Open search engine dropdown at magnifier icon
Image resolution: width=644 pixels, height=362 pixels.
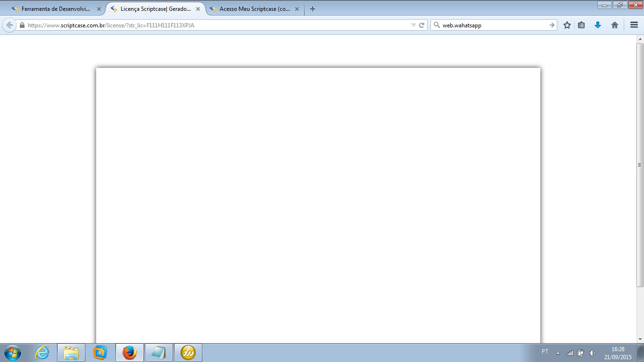(x=437, y=25)
